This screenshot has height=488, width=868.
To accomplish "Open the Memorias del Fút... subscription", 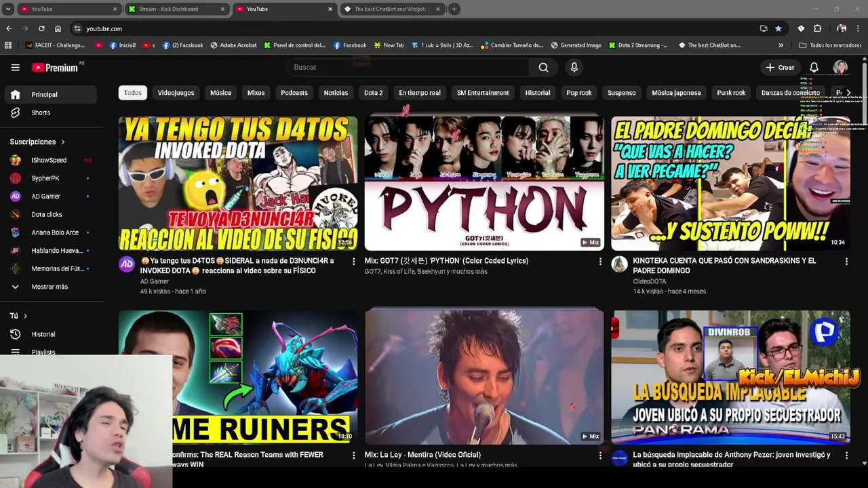I will coord(51,268).
